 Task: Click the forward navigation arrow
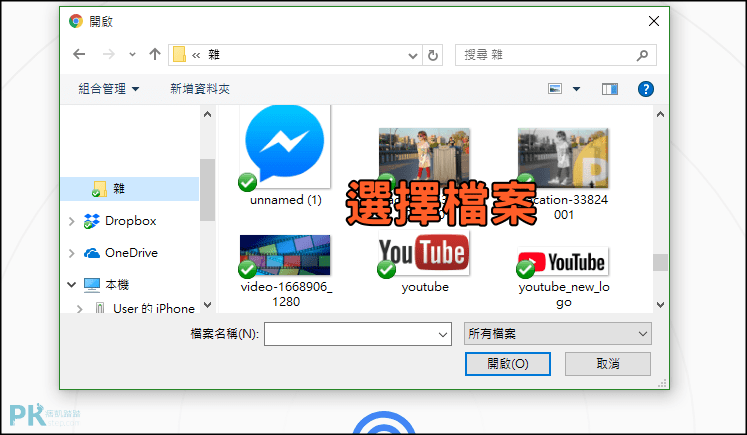coord(109,54)
